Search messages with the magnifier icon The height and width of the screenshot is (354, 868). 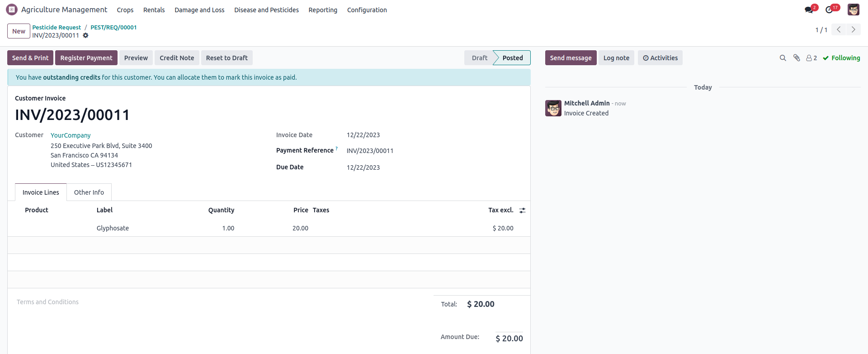tap(783, 58)
